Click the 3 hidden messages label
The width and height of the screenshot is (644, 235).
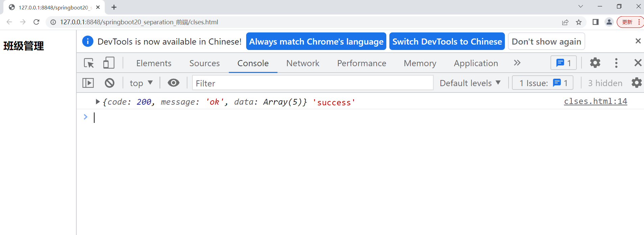(x=605, y=83)
